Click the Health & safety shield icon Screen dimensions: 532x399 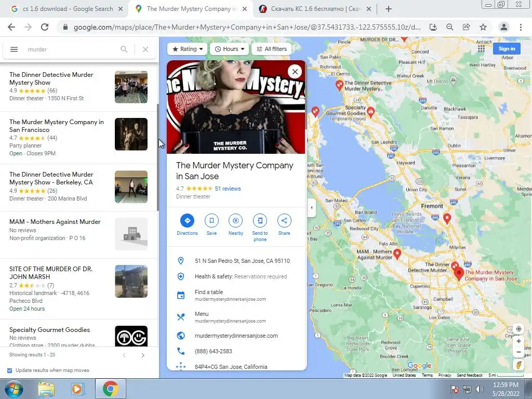point(181,276)
